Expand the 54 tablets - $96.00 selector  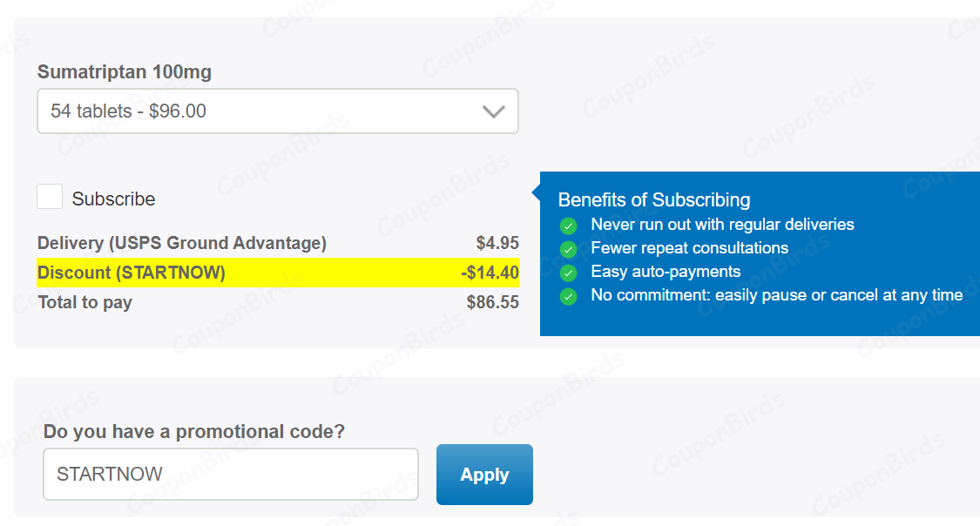[277, 111]
